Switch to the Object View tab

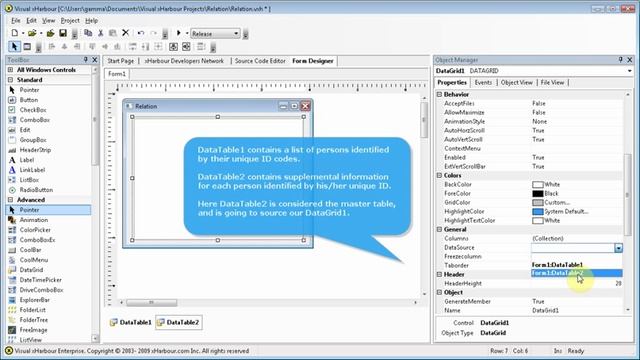pyautogui.click(x=517, y=82)
